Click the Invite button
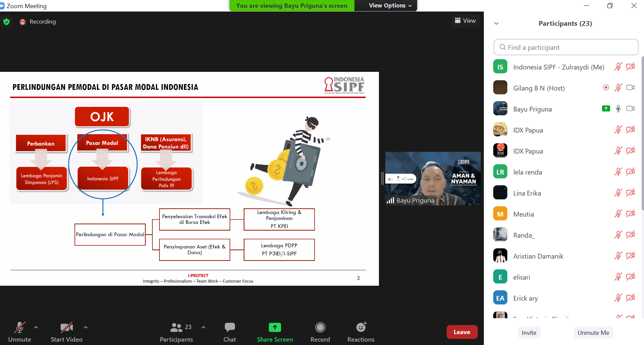 (x=529, y=333)
